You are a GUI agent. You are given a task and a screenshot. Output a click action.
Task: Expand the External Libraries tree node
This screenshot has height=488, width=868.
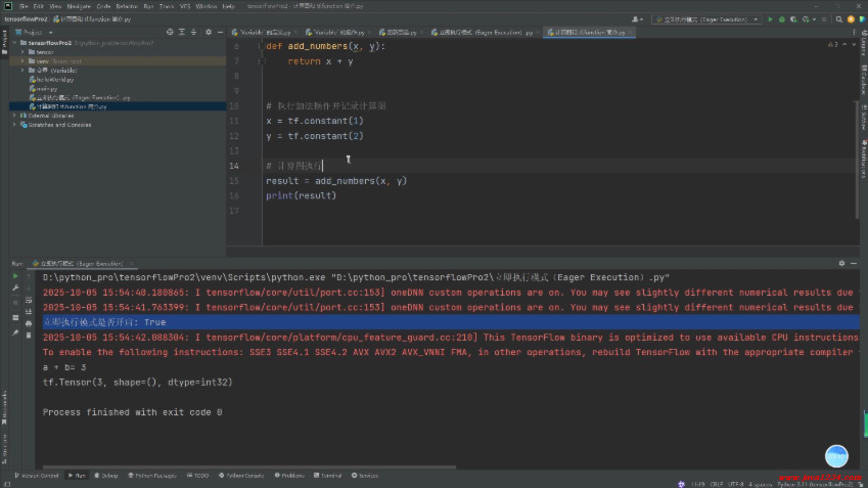[x=14, y=116]
